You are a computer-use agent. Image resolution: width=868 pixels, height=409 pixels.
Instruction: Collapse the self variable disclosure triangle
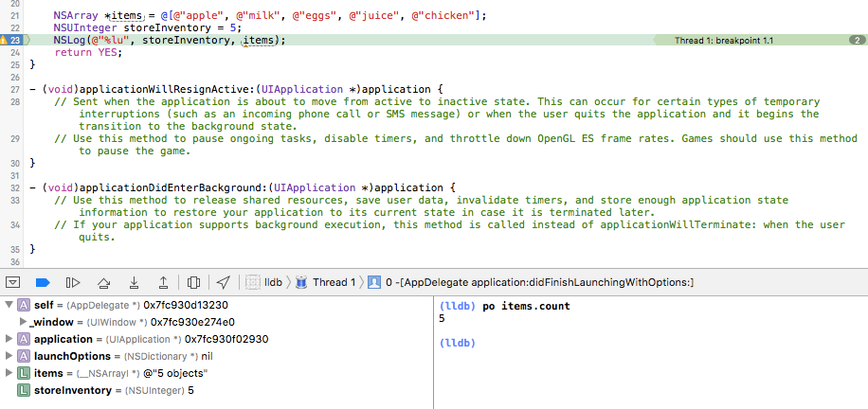coord(9,305)
